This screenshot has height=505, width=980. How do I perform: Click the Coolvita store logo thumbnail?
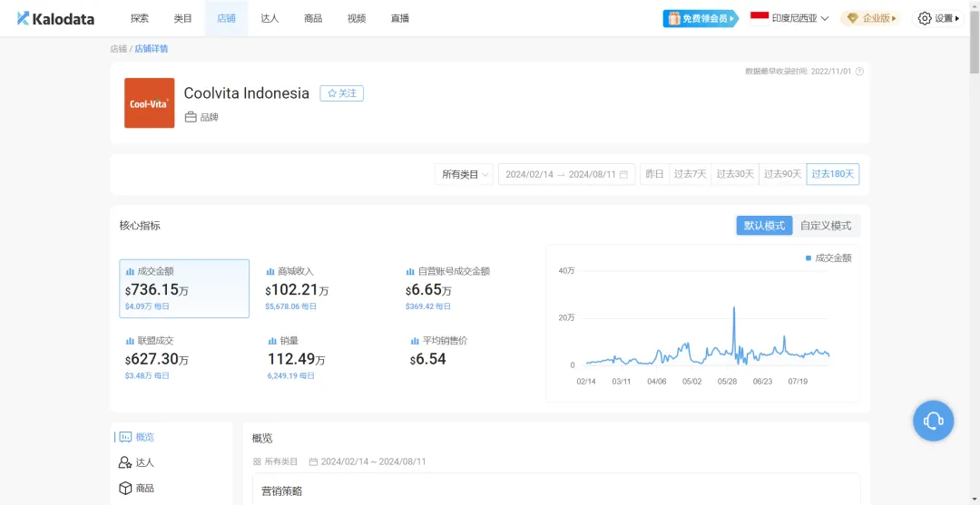coord(150,103)
